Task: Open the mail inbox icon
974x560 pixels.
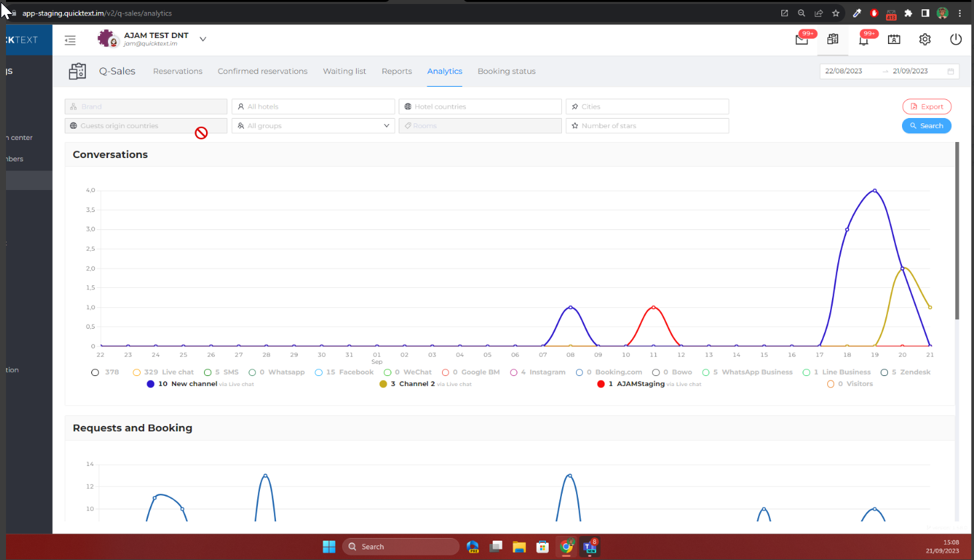Action: coord(802,40)
